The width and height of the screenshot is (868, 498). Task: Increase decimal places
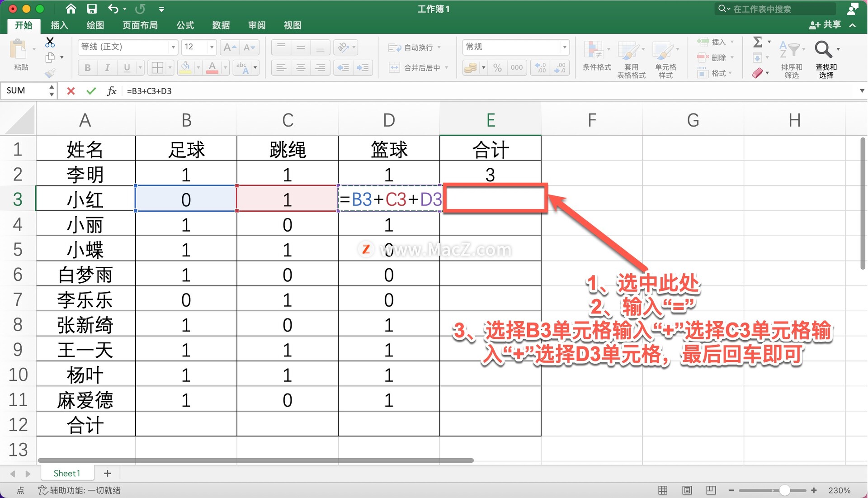540,68
